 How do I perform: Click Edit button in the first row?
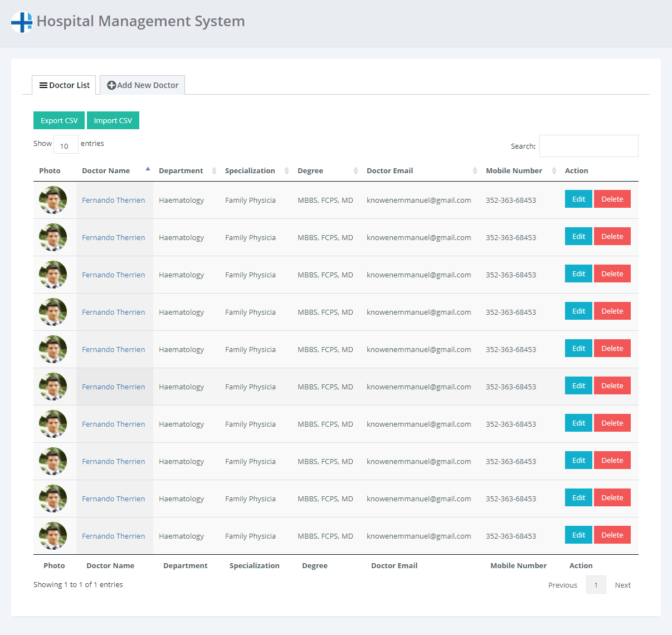(x=578, y=199)
